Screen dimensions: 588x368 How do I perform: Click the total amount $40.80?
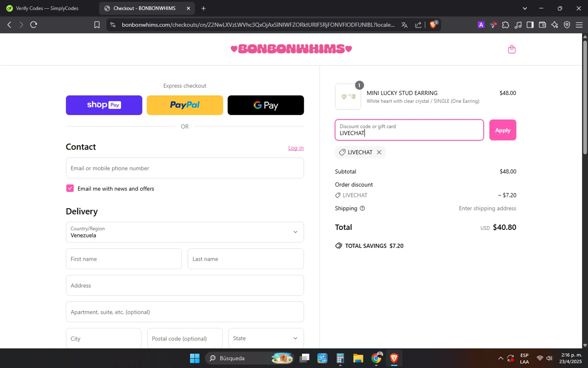coord(505,227)
